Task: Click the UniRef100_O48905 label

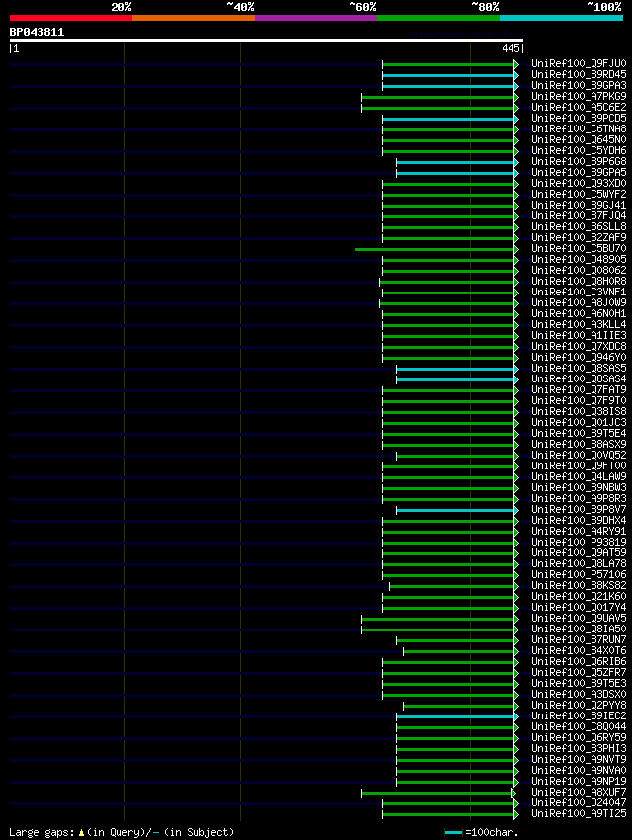Action: tap(579, 259)
